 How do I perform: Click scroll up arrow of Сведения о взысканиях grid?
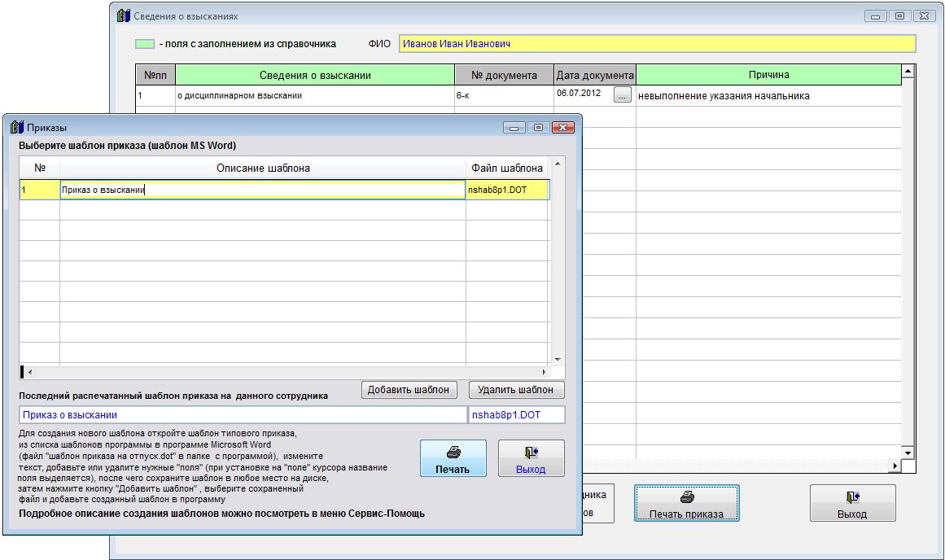pyautogui.click(x=908, y=72)
